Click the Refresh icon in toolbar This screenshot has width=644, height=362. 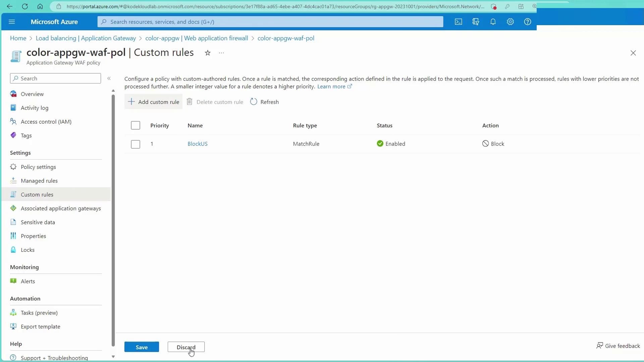pyautogui.click(x=254, y=102)
